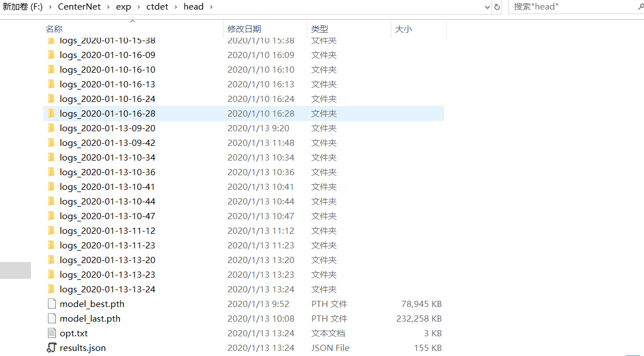Sort files by the 名称 column header

coord(52,28)
